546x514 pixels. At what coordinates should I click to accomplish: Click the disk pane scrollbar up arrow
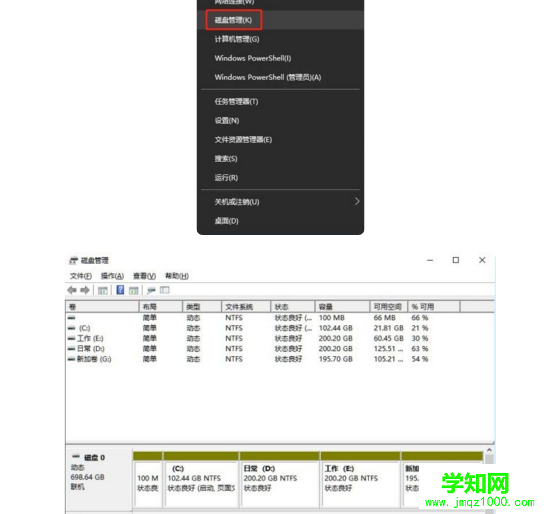[489, 450]
